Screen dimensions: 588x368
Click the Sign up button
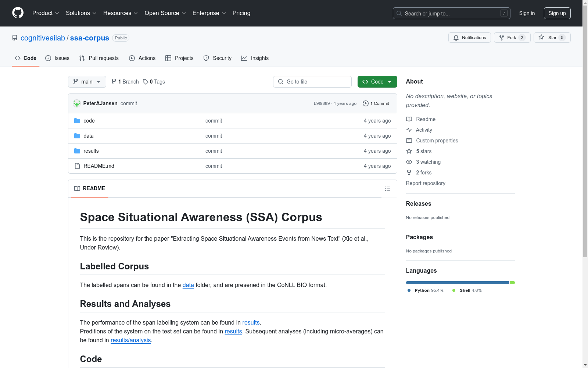tap(557, 13)
